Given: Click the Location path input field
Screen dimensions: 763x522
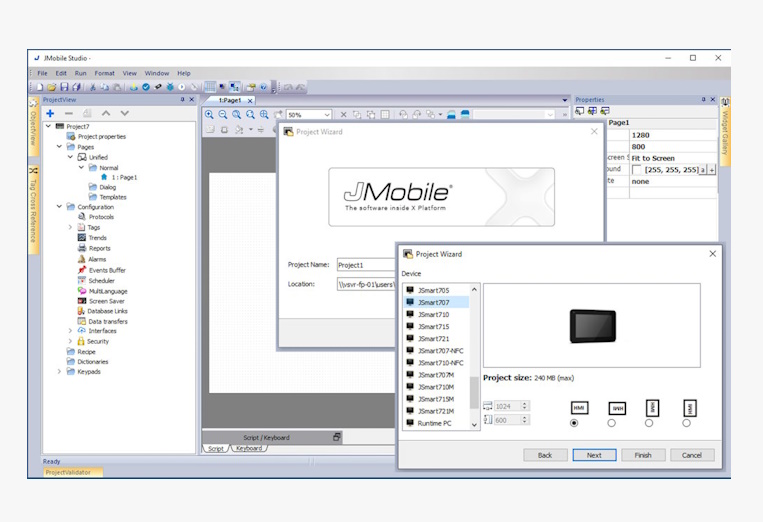Looking at the screenshot, I should pos(366,284).
